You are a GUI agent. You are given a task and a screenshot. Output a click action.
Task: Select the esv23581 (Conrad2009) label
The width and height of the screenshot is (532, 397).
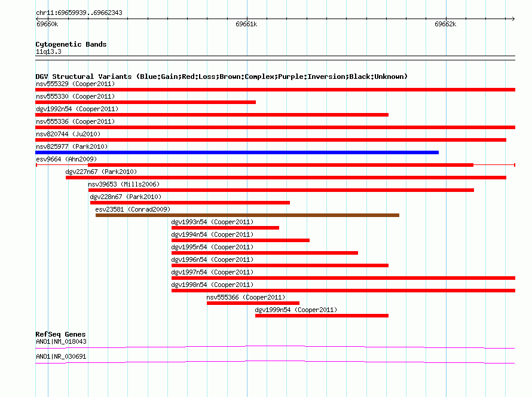tap(133, 209)
